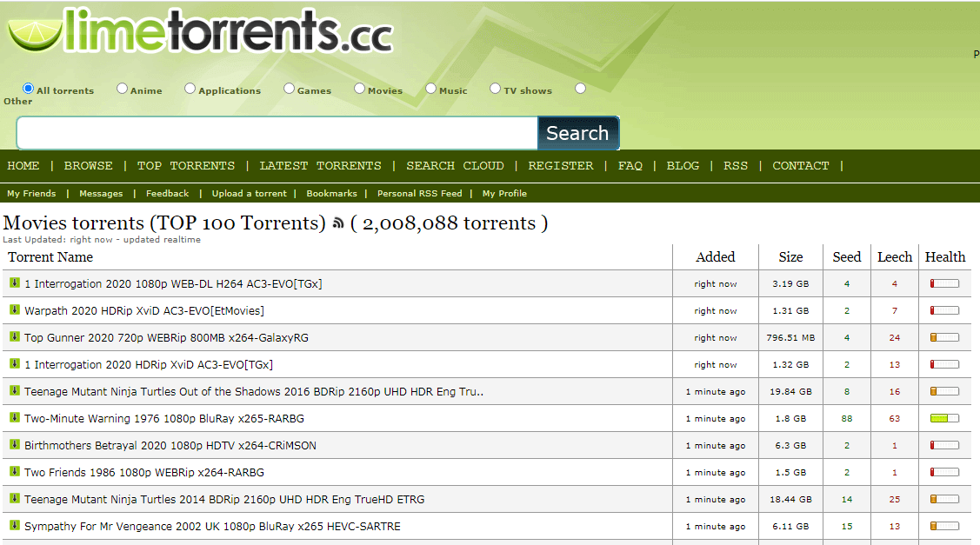Open 1 Interrogation 2020 HDRip XviD torrent
980x545 pixels.
149,364
